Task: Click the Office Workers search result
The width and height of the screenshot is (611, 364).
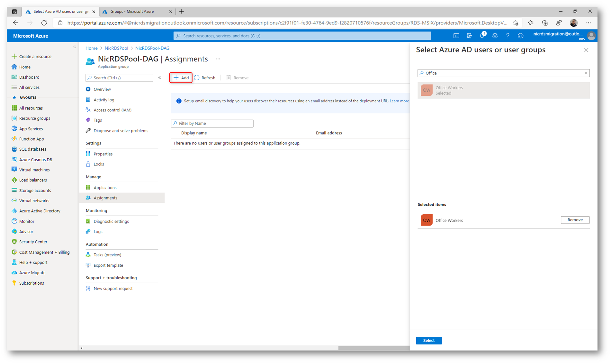Action: point(503,90)
